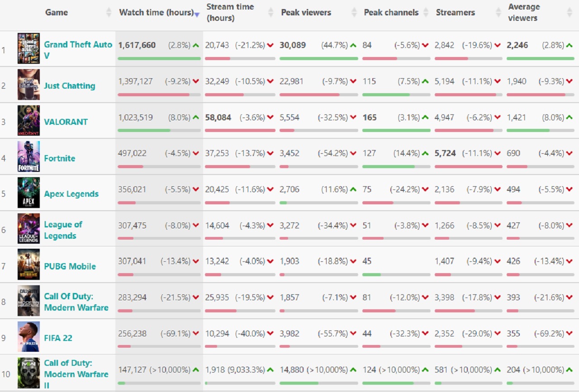This screenshot has width=579, height=392.
Task: Click FIFA 22 average viewers down arrow
Action: tap(569, 334)
